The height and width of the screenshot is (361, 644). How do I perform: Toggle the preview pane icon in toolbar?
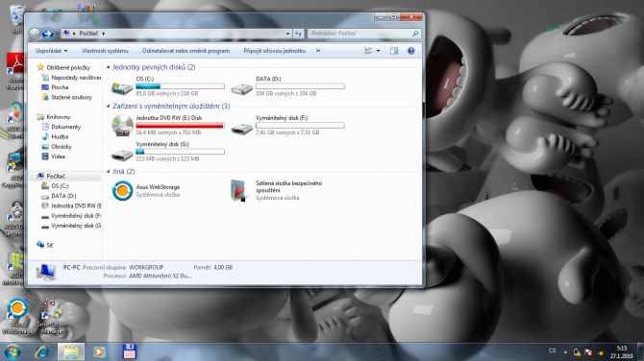(394, 51)
